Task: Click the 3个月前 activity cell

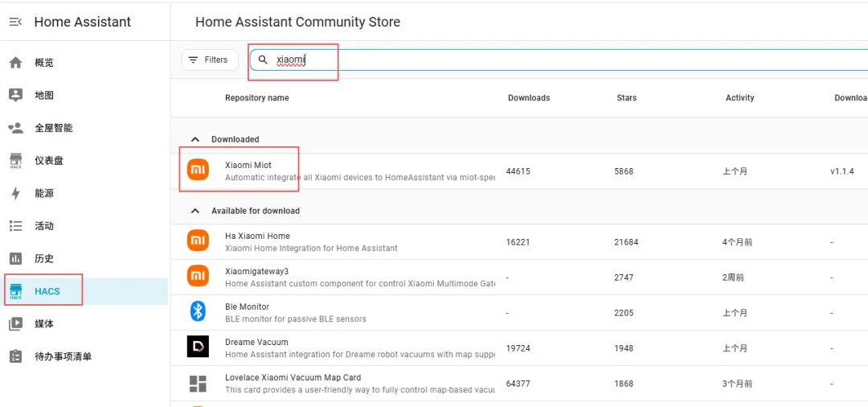Action: [737, 384]
